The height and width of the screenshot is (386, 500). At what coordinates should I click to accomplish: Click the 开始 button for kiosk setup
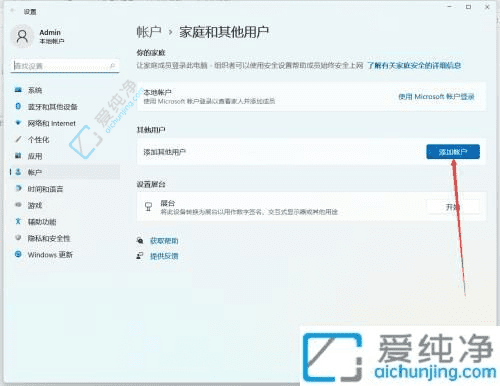453,207
